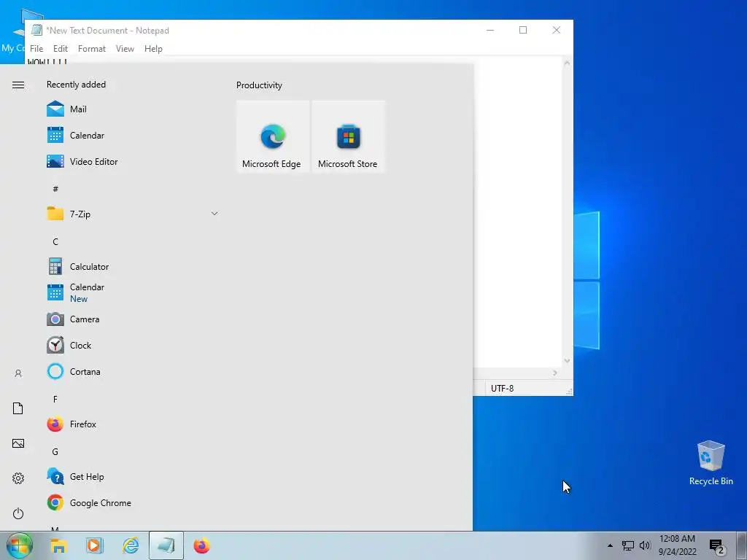Open the volume speaker tray icon
Image resolution: width=747 pixels, height=560 pixels.
coord(645,545)
